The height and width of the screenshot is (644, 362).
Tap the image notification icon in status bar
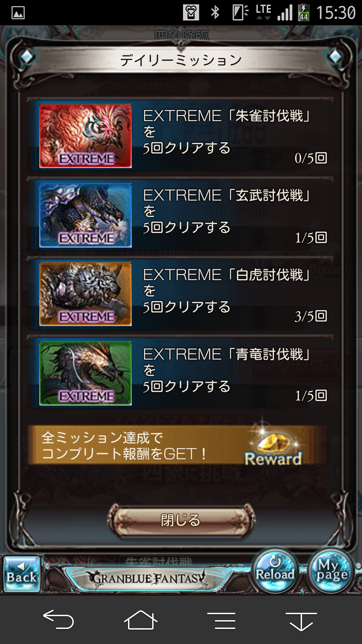click(x=18, y=13)
